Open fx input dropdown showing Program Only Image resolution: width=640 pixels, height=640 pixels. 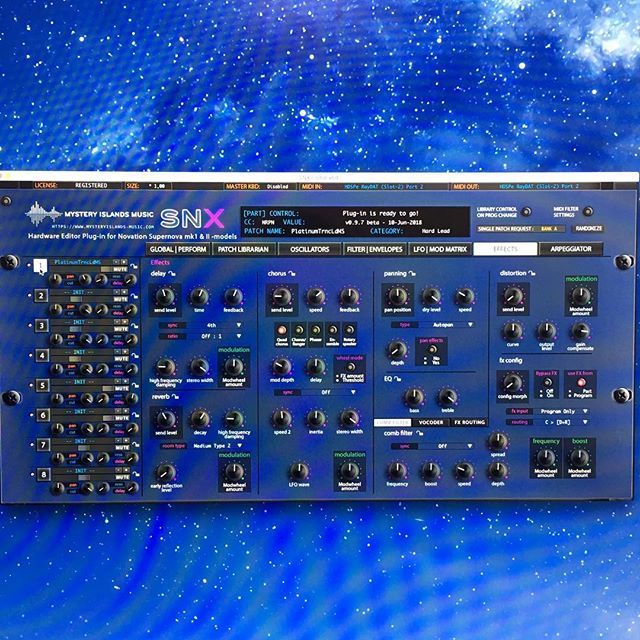click(x=561, y=411)
